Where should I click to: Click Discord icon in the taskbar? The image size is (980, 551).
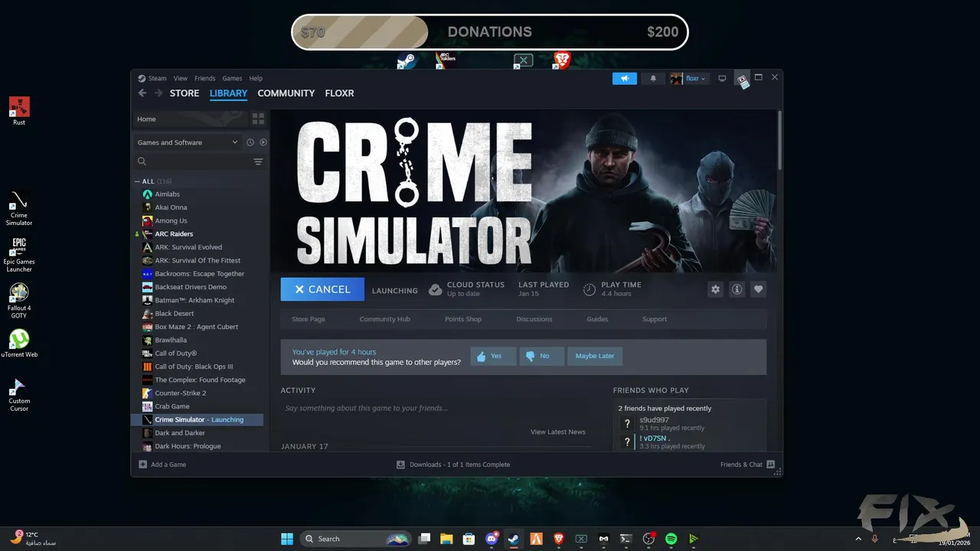pyautogui.click(x=492, y=539)
